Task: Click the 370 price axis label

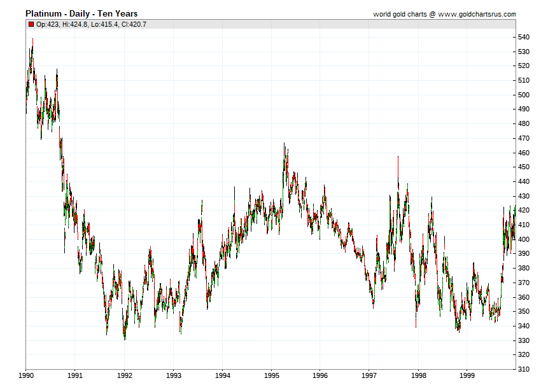Action: click(524, 283)
